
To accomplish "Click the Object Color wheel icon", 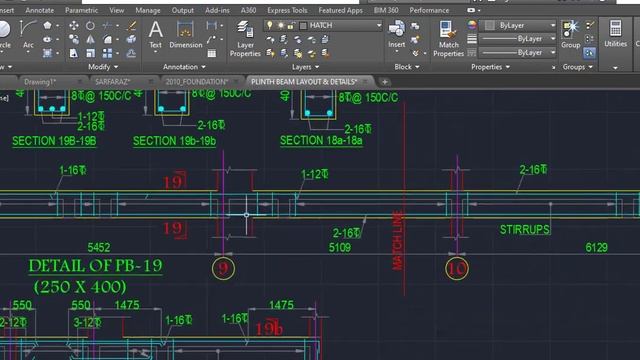I will (x=472, y=25).
